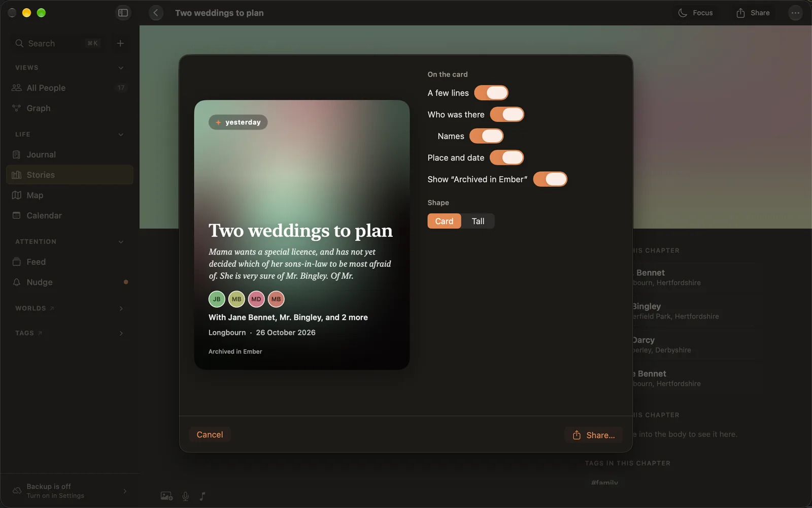Click "26 October 2026" date text

(286, 332)
